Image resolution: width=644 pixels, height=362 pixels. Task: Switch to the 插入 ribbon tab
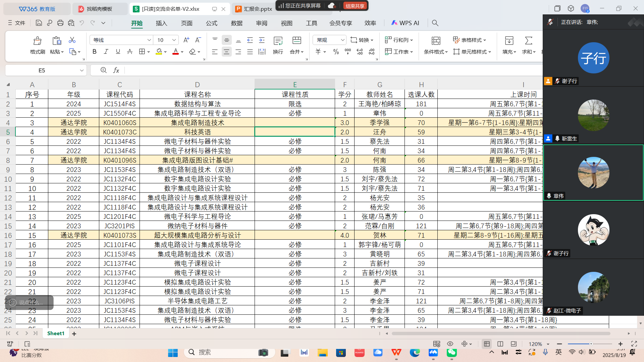[161, 23]
